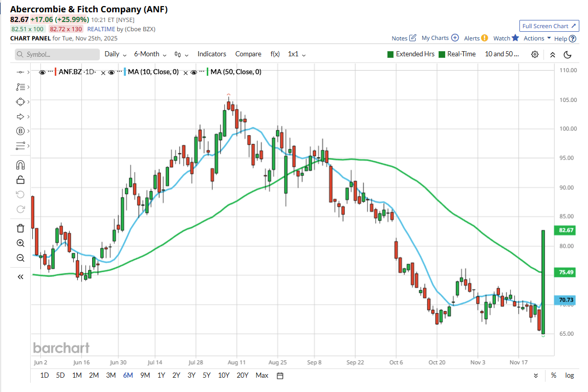Open the calendar date range picker
Screen dimensions: 588x392
(x=280, y=376)
